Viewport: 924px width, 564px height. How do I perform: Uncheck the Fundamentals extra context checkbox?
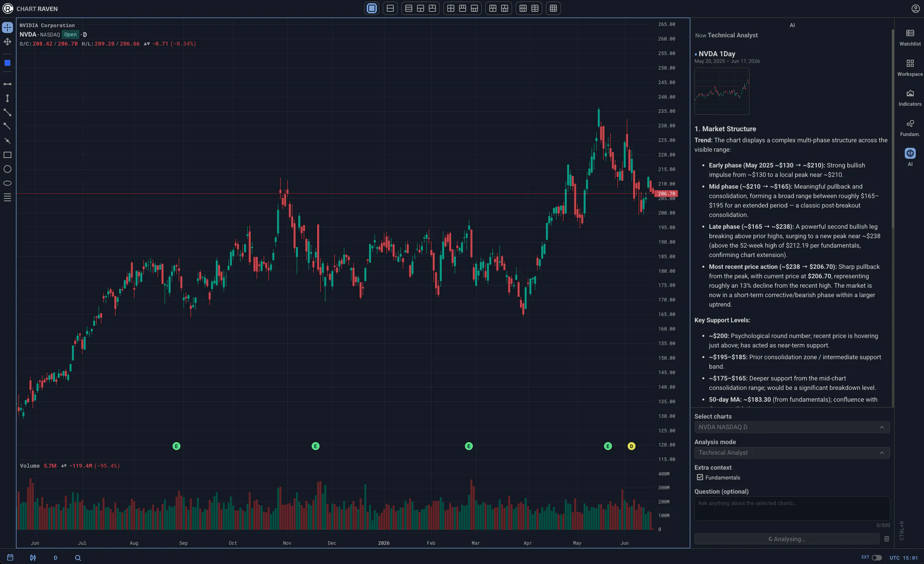click(x=700, y=478)
